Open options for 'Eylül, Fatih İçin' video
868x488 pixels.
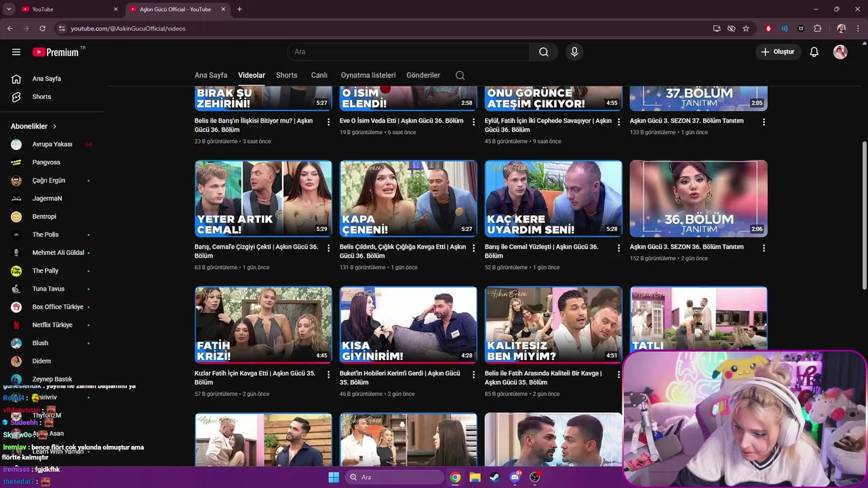(618, 122)
